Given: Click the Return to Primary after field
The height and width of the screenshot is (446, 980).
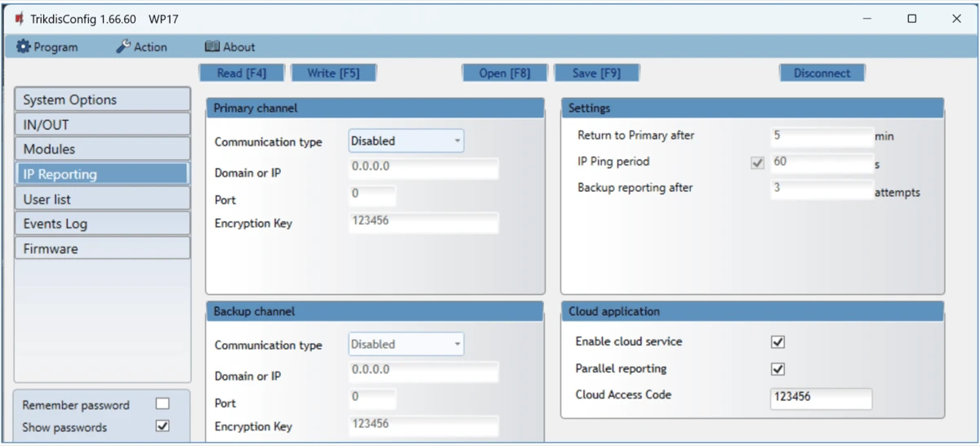Looking at the screenshot, I should (x=821, y=136).
